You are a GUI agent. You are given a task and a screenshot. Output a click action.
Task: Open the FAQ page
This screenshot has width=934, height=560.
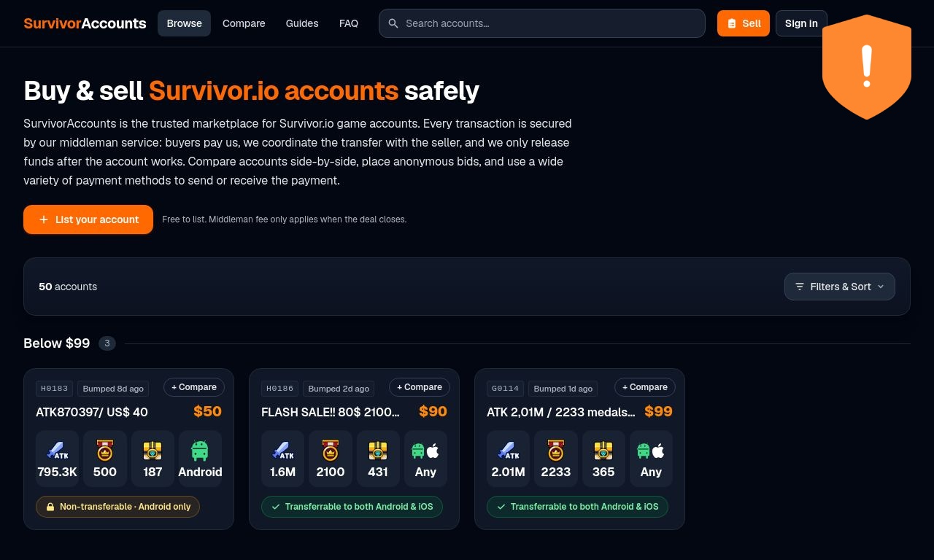(349, 23)
